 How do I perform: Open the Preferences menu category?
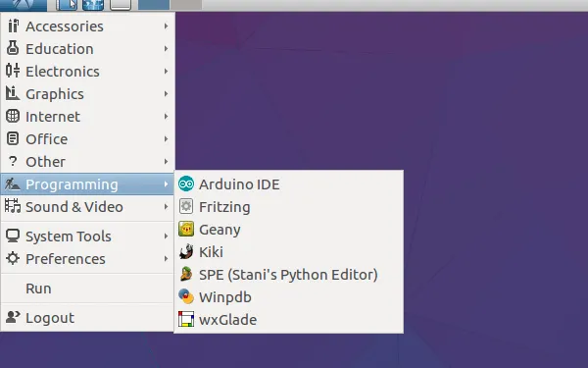(x=87, y=259)
